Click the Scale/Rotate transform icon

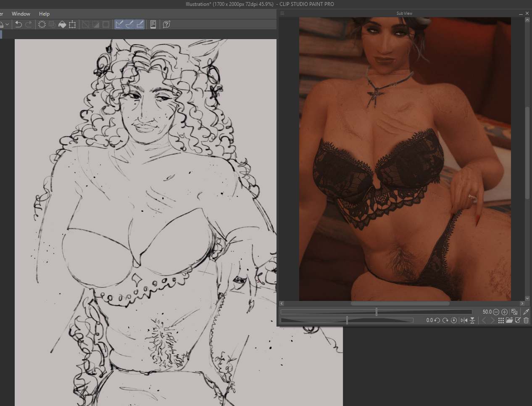coord(72,24)
